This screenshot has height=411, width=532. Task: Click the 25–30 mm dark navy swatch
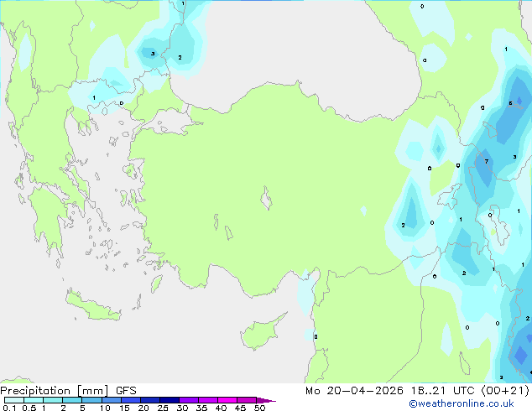pos(169,400)
